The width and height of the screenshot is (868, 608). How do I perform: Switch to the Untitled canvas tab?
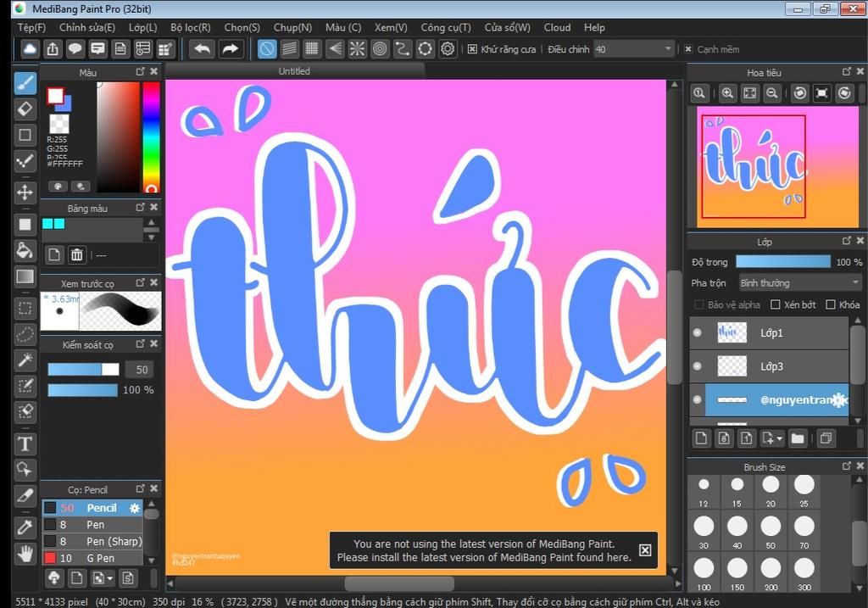coord(294,71)
